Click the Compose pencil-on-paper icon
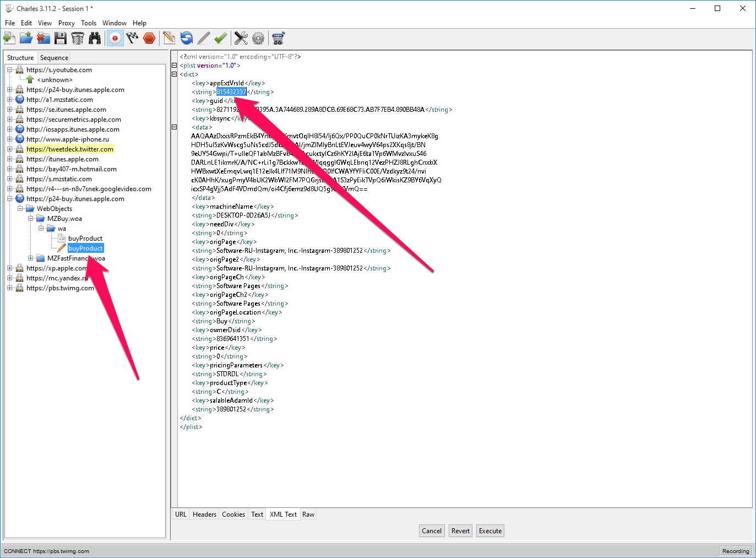756x558 pixels. [x=169, y=38]
